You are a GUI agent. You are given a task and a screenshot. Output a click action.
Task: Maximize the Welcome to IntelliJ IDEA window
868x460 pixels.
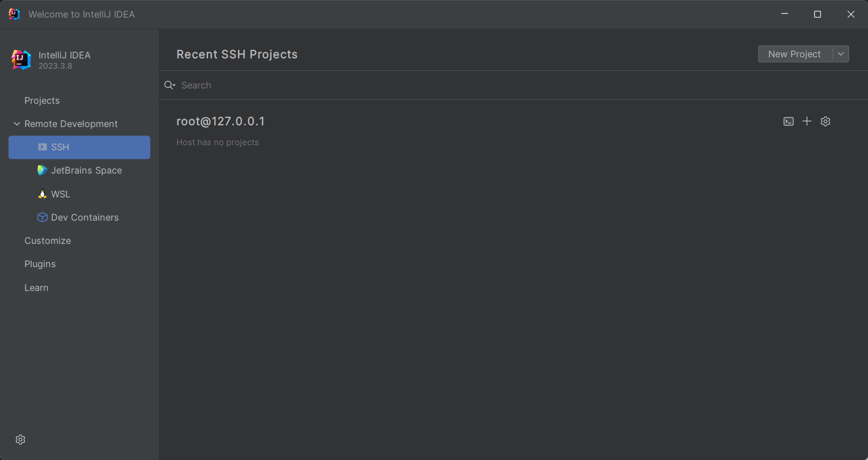[x=817, y=14]
